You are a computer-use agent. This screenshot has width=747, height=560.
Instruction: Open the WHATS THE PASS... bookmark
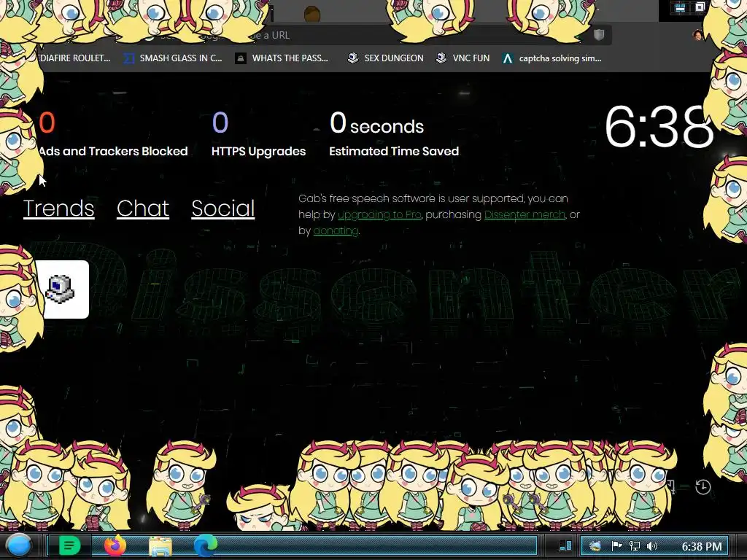tap(282, 58)
